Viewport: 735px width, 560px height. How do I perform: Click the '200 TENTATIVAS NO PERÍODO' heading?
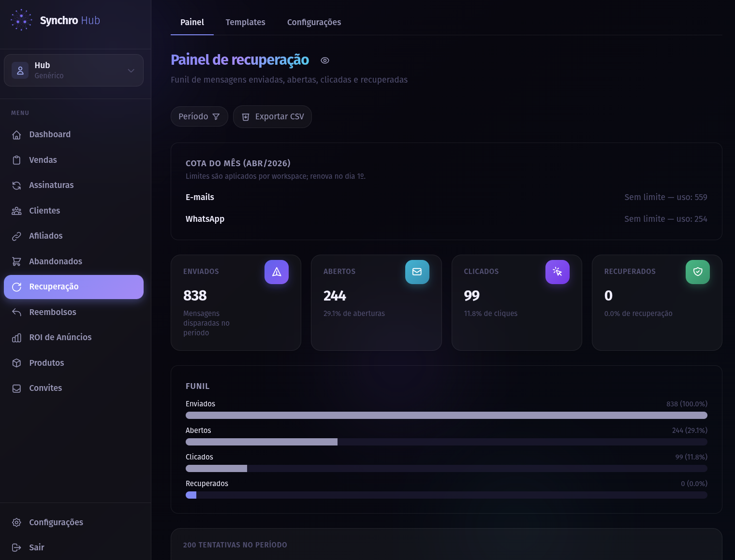point(235,545)
